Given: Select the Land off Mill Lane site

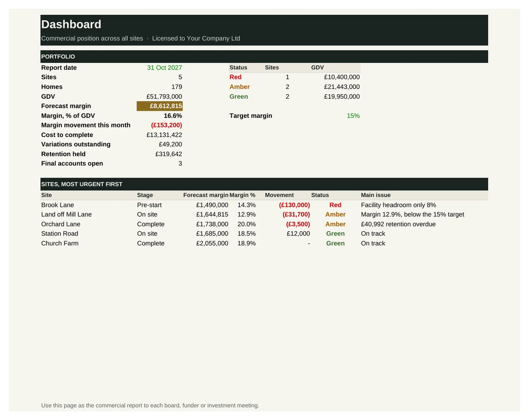Looking at the screenshot, I should [x=67, y=214].
